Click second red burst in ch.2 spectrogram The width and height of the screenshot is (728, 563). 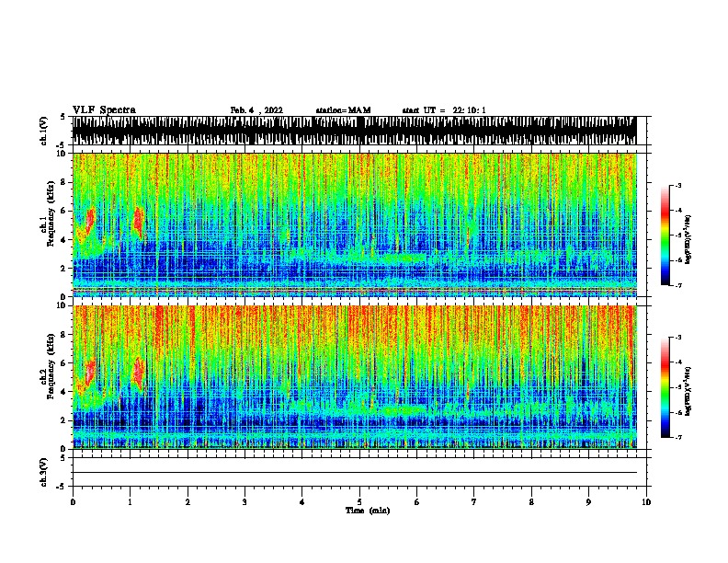(138, 373)
